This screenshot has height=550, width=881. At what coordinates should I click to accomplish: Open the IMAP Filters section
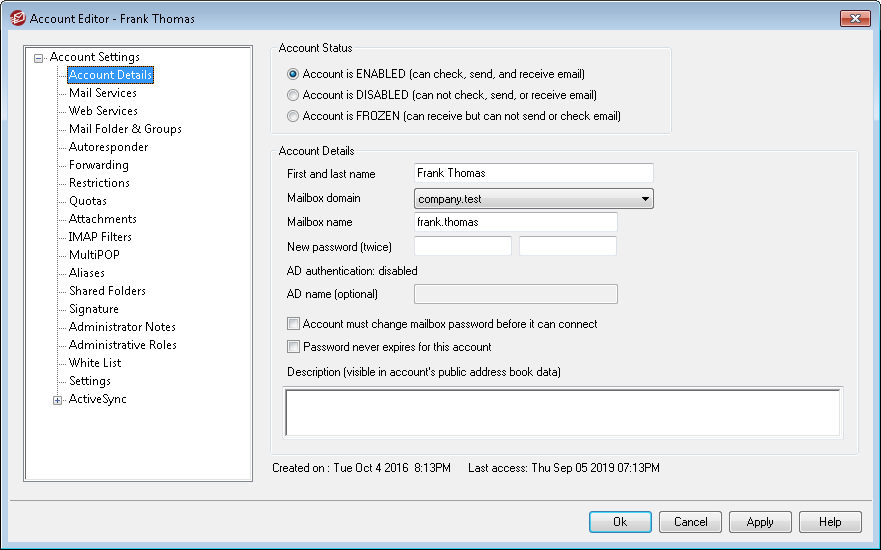coord(100,237)
